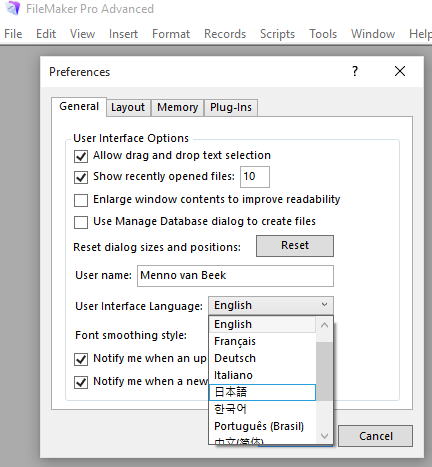
Task: Enable Use Manage Database dialog checkbox
Action: pyautogui.click(x=81, y=222)
